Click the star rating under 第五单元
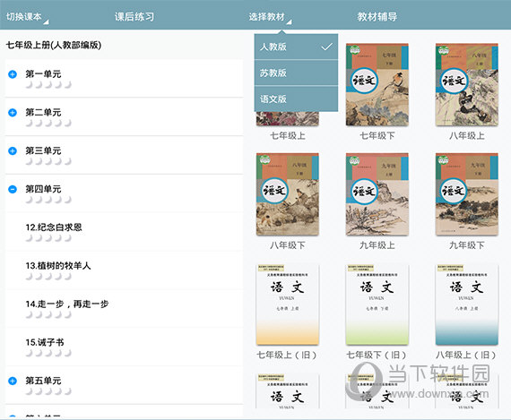The height and width of the screenshot is (420, 511). click(48, 391)
